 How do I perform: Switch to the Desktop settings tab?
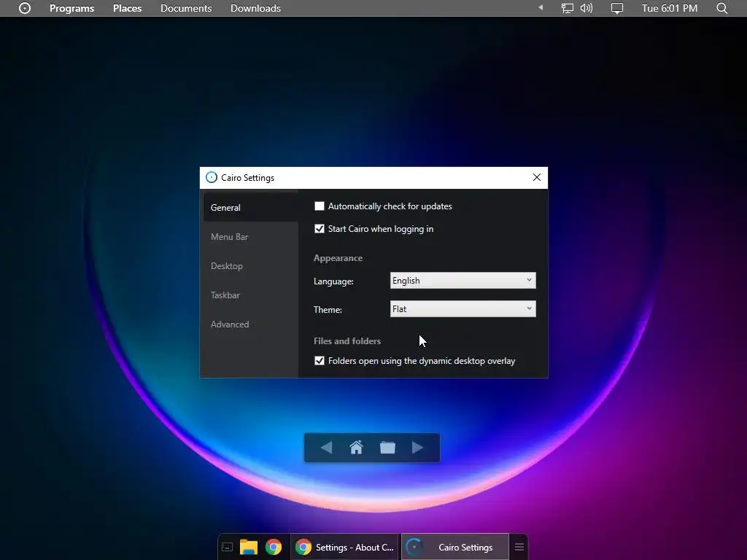[251, 265]
